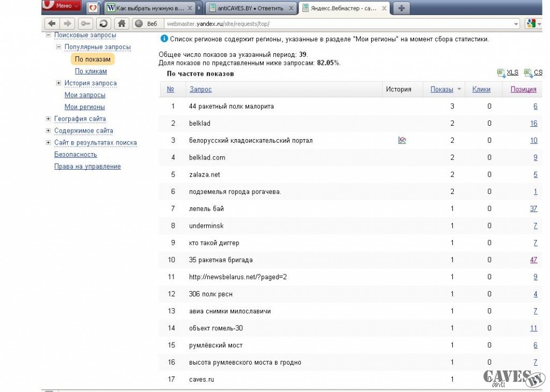The height and width of the screenshot is (392, 550).
Task: Sort table by Клики column header
Action: tap(481, 90)
